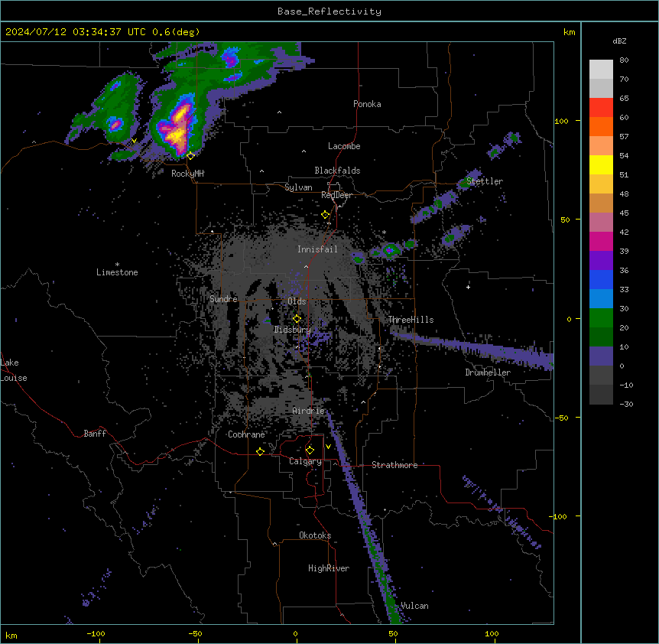
Task: Click the Ponoka city label
Action: (x=367, y=104)
